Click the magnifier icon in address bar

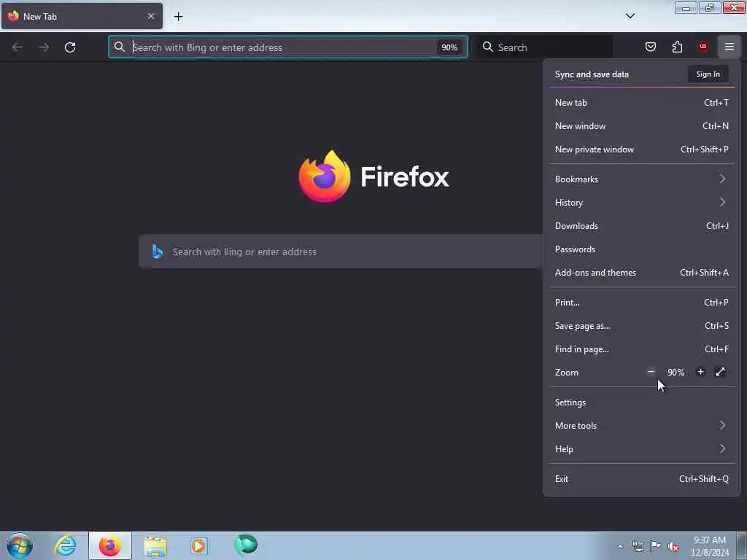pyautogui.click(x=120, y=47)
